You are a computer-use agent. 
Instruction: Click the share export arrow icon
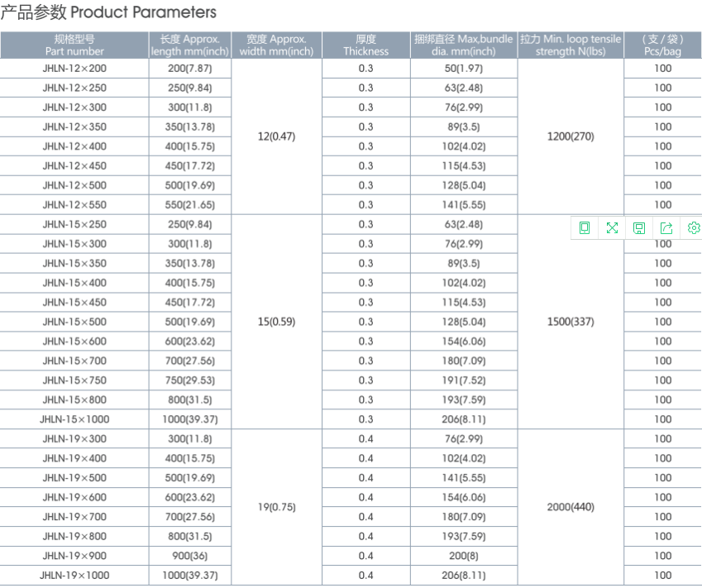666,228
